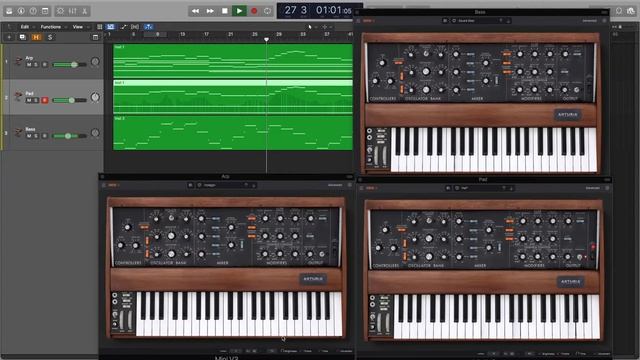Open the preset browser in the Arp plugin
The height and width of the screenshot is (360, 640).
pos(191,185)
